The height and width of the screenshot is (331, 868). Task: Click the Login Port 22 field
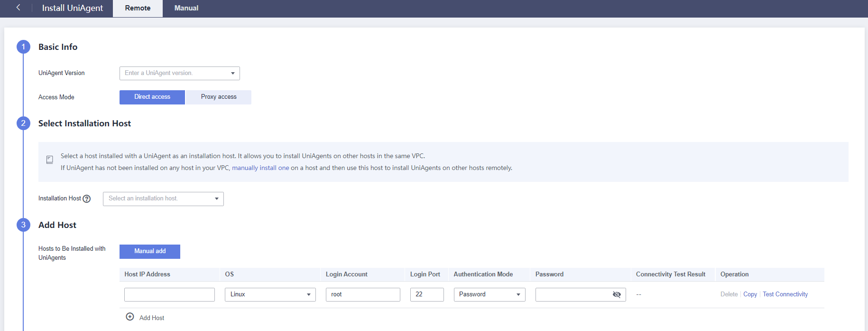pyautogui.click(x=427, y=294)
